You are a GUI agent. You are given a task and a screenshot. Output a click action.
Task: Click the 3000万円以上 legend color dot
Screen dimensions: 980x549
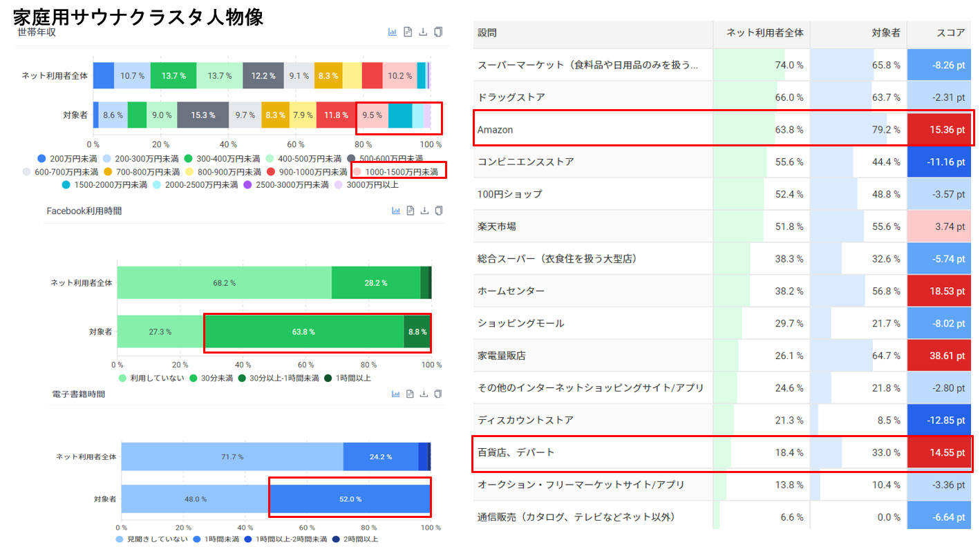(x=338, y=184)
